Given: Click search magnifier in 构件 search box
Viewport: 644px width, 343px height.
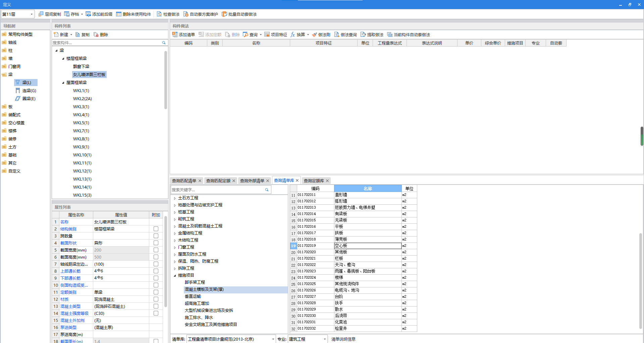Looking at the screenshot, I should pos(164,43).
